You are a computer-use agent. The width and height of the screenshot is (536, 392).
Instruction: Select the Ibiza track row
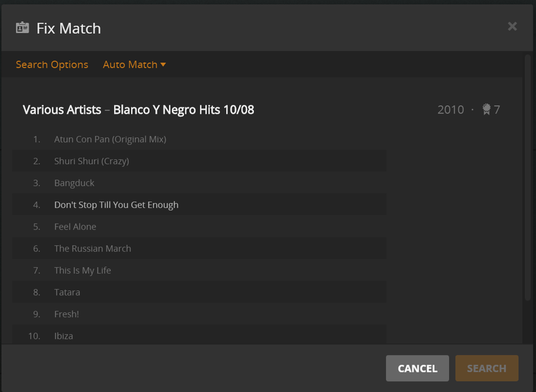coord(64,336)
